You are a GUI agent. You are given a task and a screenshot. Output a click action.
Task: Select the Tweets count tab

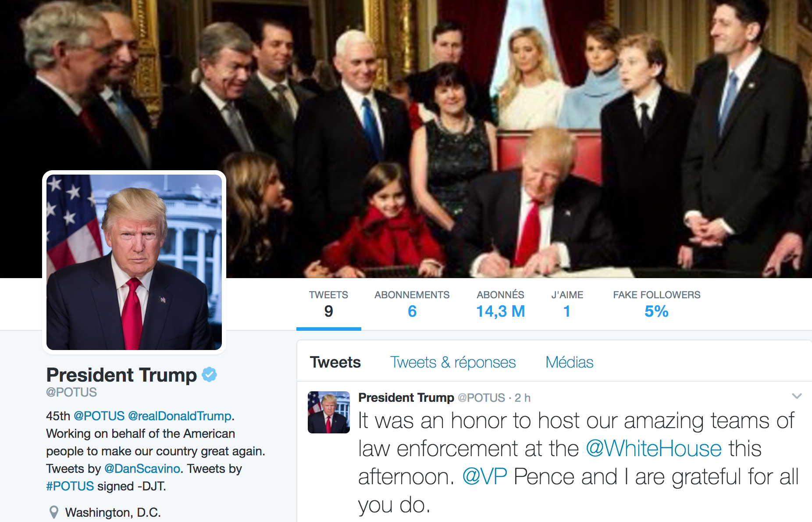pos(328,305)
